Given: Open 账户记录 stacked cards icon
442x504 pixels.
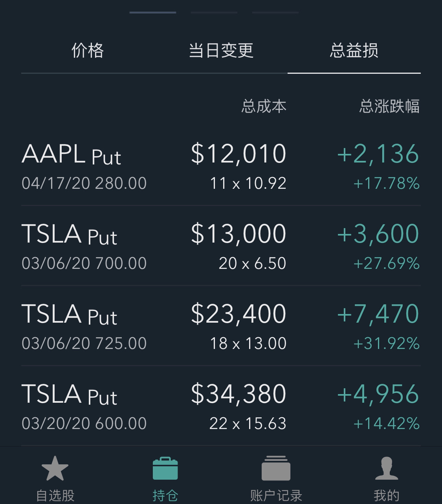Looking at the screenshot, I should [x=276, y=468].
